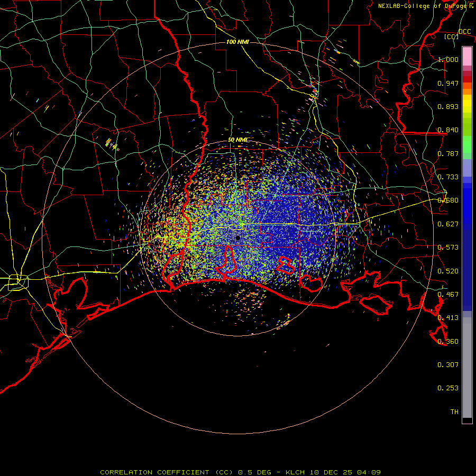The height and width of the screenshot is (476, 476).
Task: Click the Correlation Coefficient KLCH caption text
Action: (241, 472)
